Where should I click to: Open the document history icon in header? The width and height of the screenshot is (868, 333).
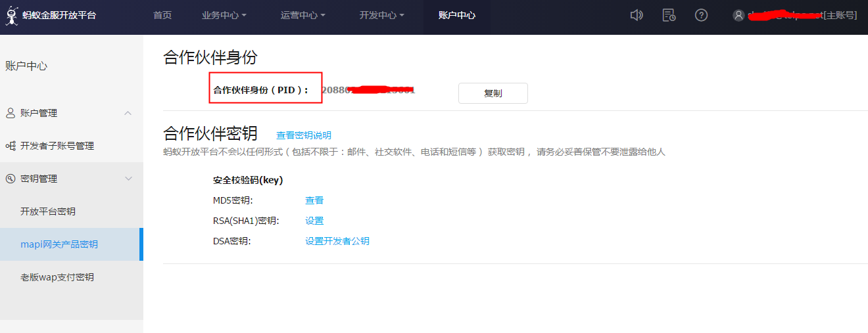669,15
